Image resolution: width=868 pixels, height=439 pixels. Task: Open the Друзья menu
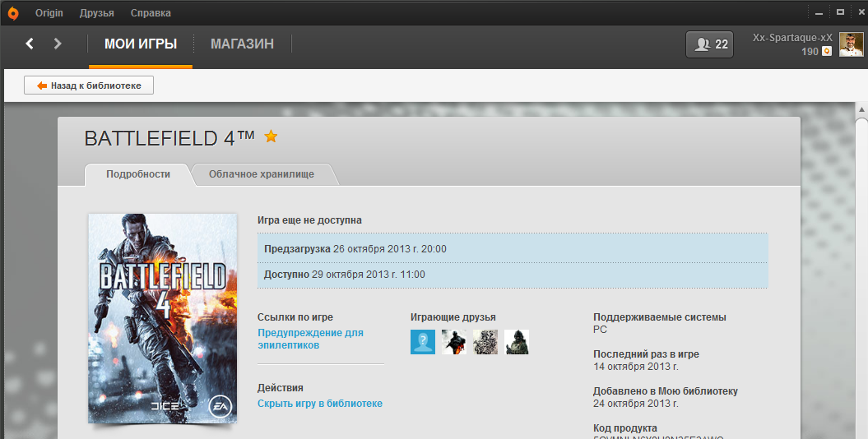tap(97, 12)
